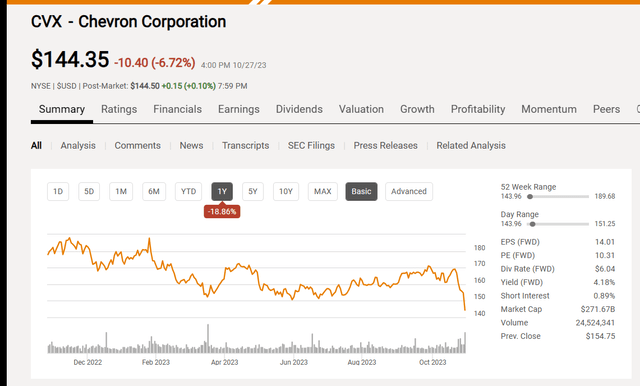This screenshot has width=640, height=386.
Task: Open the Financials tab
Action: pos(178,109)
